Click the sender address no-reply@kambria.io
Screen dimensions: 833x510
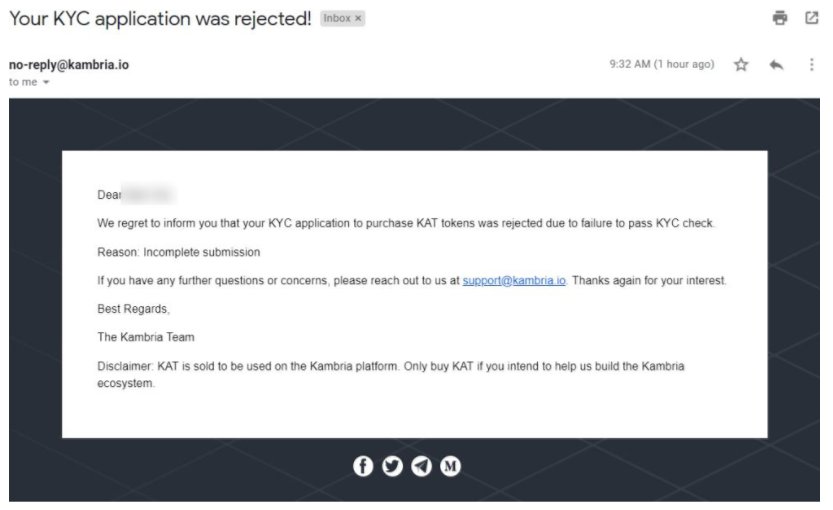pyautogui.click(x=69, y=65)
